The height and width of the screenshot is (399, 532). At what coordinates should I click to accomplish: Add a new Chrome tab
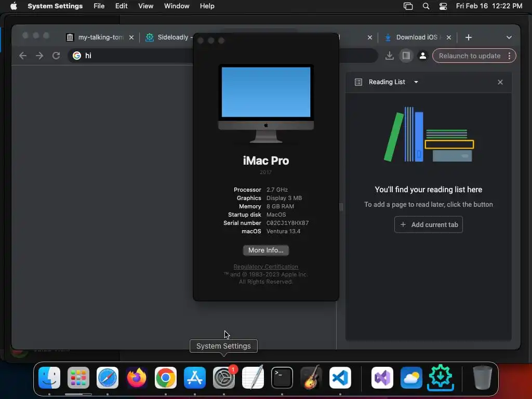pyautogui.click(x=469, y=37)
